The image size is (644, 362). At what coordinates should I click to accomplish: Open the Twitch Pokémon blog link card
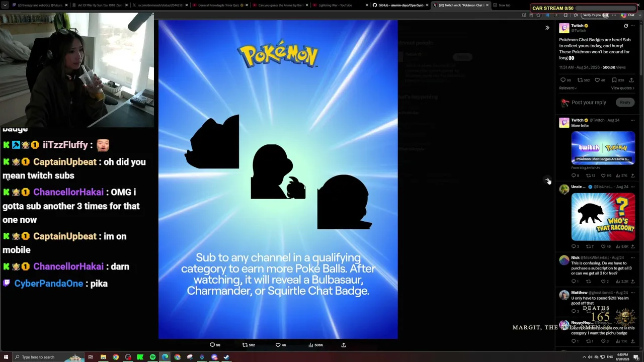tap(603, 148)
